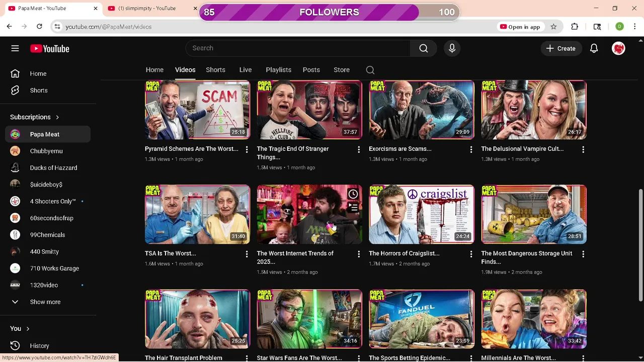Image resolution: width=644 pixels, height=362 pixels.
Task: Open 710 Works Garage subscription
Action: (x=48, y=268)
